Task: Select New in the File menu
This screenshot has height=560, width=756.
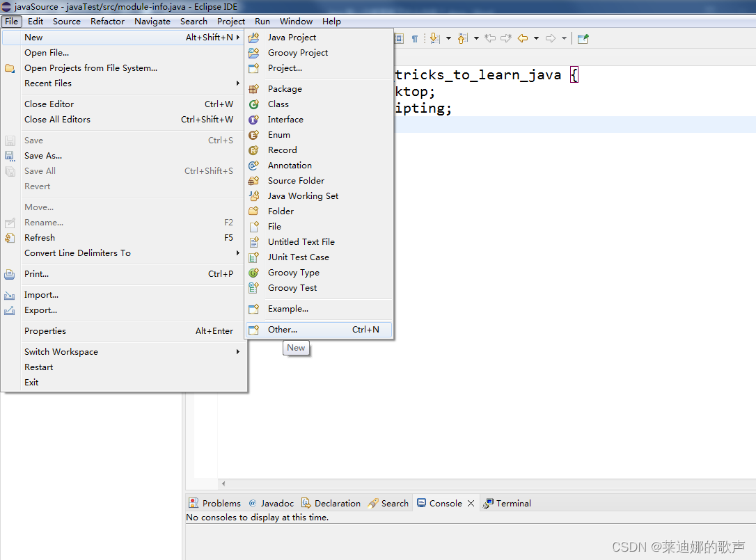Action: point(125,38)
